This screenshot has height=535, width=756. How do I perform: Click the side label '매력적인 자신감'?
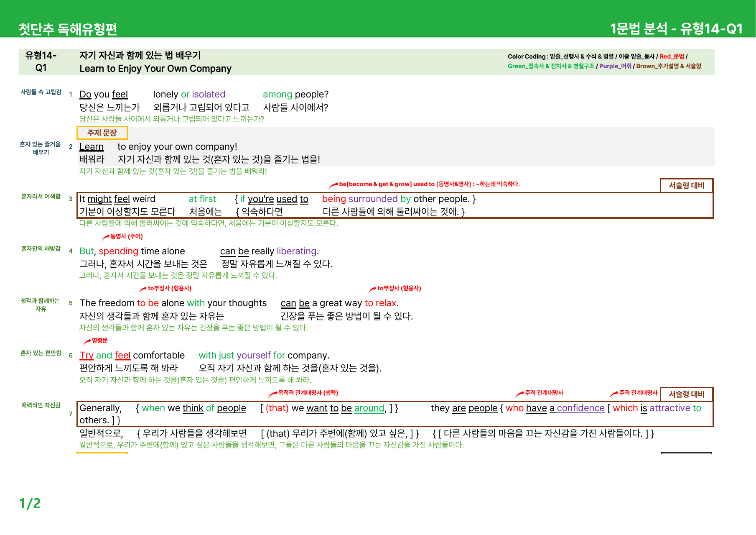click(x=41, y=405)
